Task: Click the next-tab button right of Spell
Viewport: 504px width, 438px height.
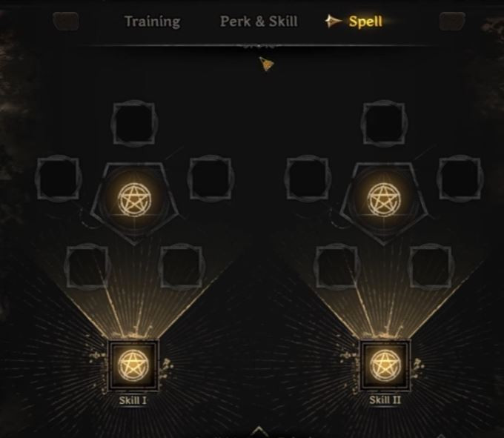Action: click(452, 21)
